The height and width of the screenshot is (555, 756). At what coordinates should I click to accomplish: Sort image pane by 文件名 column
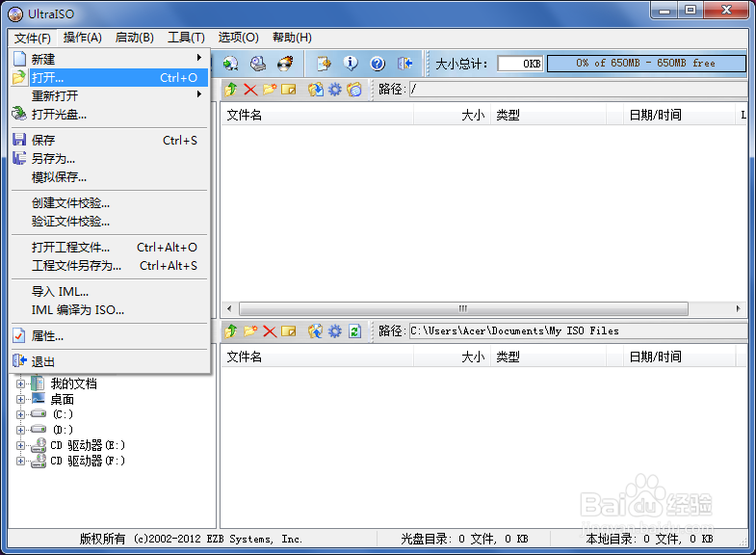click(x=317, y=115)
